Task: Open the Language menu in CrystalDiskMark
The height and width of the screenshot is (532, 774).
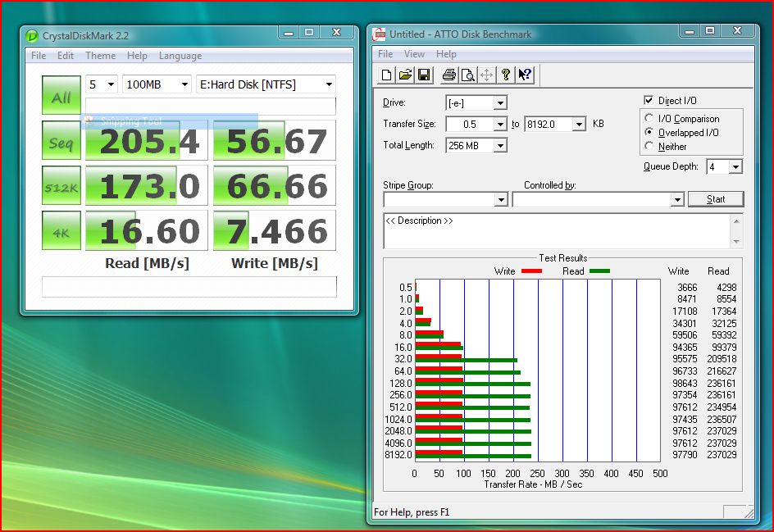Action: coord(180,55)
